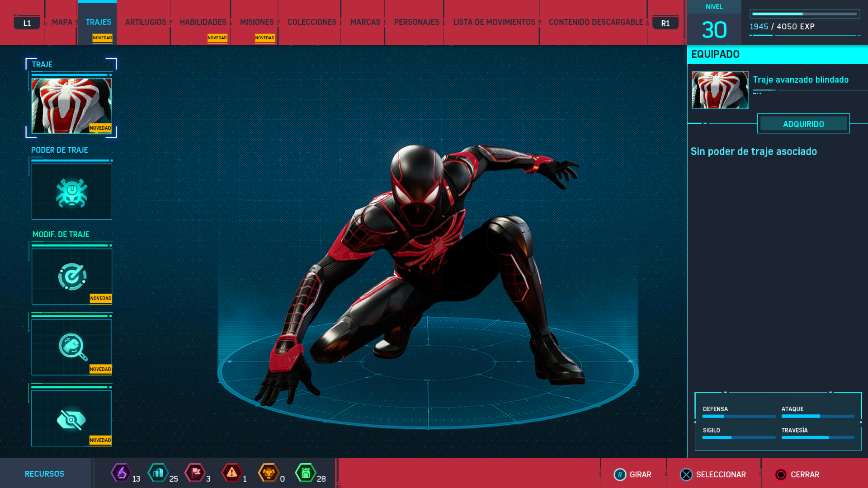Click the SELECCIONAR button

click(x=713, y=474)
